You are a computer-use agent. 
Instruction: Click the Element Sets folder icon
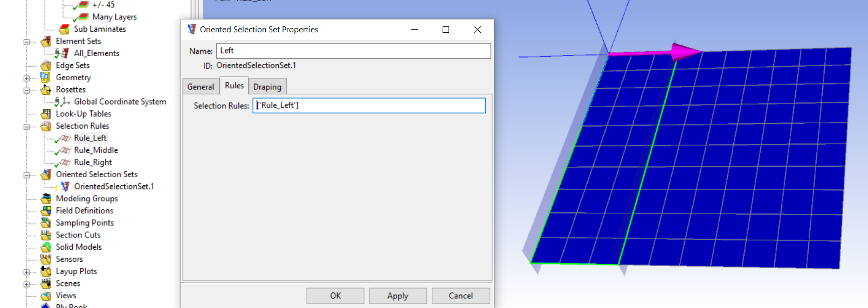pyautogui.click(x=46, y=41)
